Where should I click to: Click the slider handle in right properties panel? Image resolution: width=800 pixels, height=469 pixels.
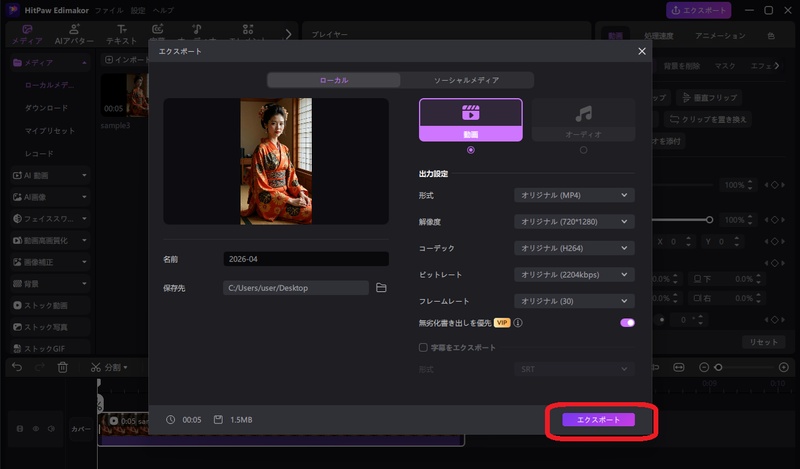(709, 219)
